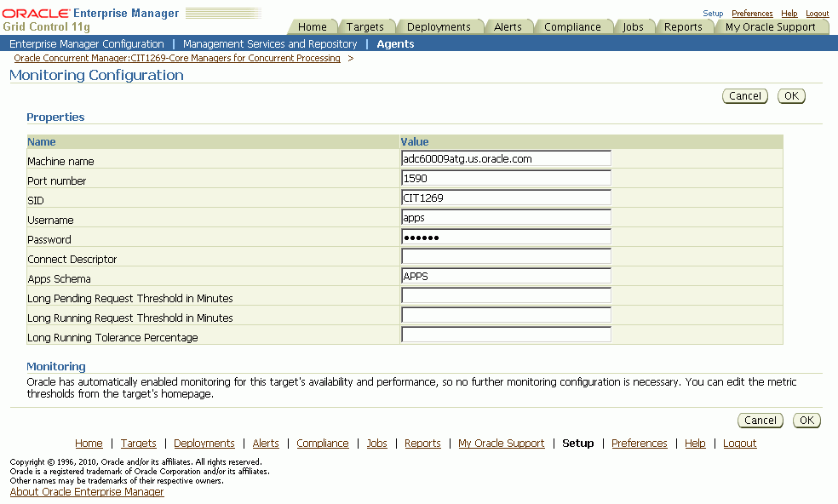Viewport: 838px width, 504px height.
Task: Click the Properties section heading
Action: [55, 117]
